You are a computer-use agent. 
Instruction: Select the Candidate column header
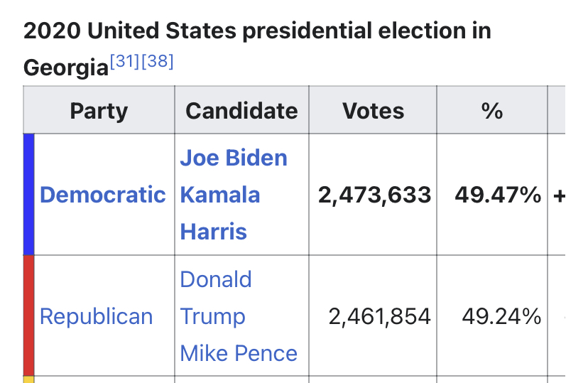pos(241,111)
